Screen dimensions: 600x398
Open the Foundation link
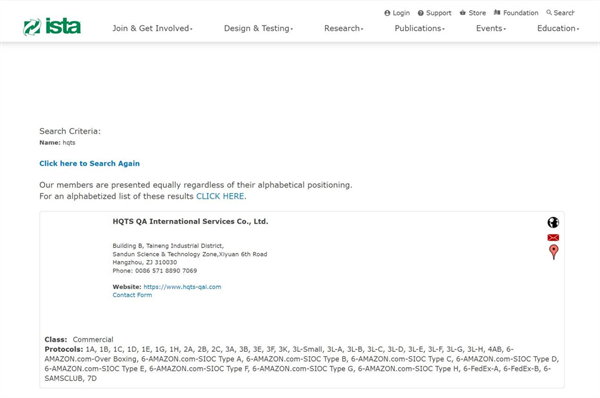point(516,13)
